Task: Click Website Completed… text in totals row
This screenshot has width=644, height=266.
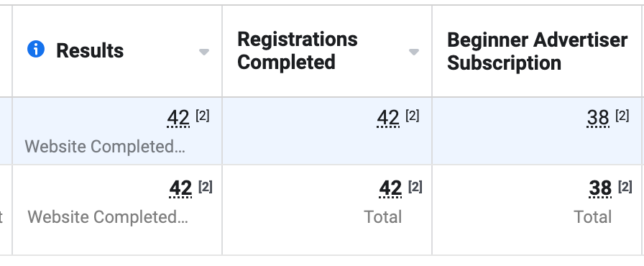Action: (108, 216)
